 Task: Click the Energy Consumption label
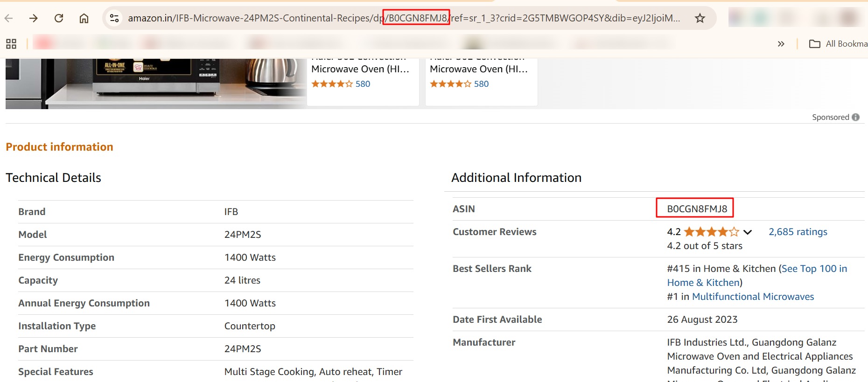[x=66, y=257]
